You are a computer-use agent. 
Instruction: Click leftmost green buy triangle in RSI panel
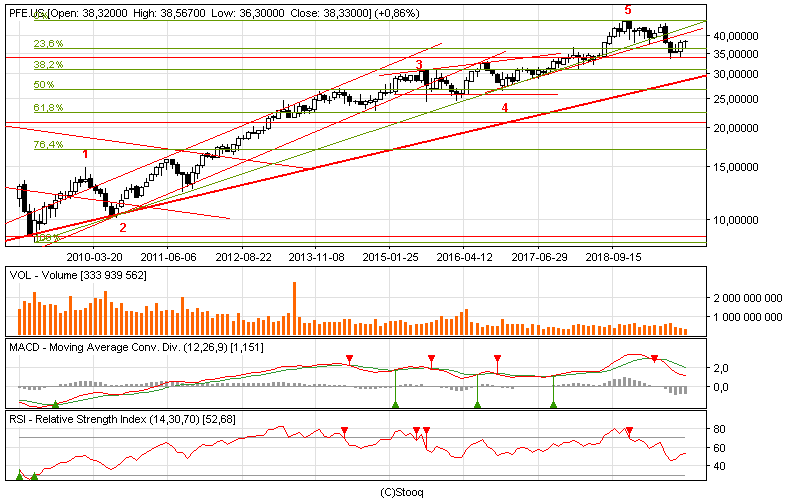click(19, 476)
